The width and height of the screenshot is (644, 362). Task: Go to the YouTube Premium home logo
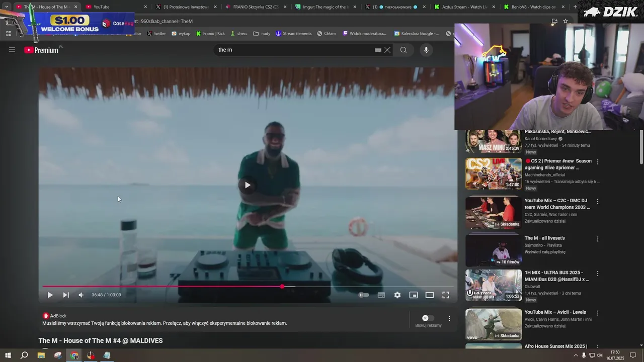pos(41,50)
